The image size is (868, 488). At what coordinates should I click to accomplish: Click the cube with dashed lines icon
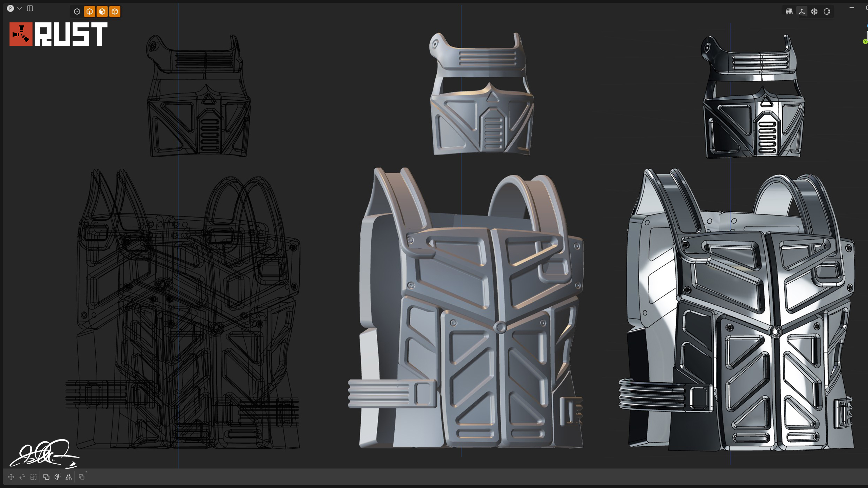coord(57,477)
